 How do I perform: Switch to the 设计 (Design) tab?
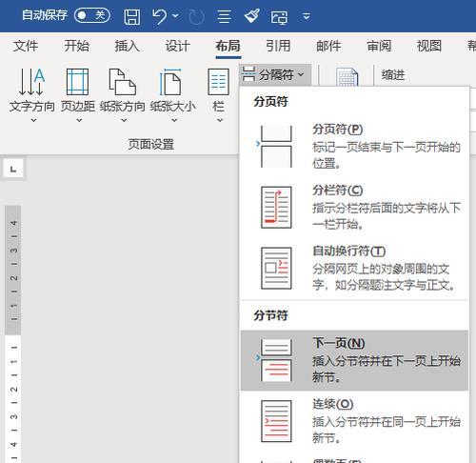177,46
